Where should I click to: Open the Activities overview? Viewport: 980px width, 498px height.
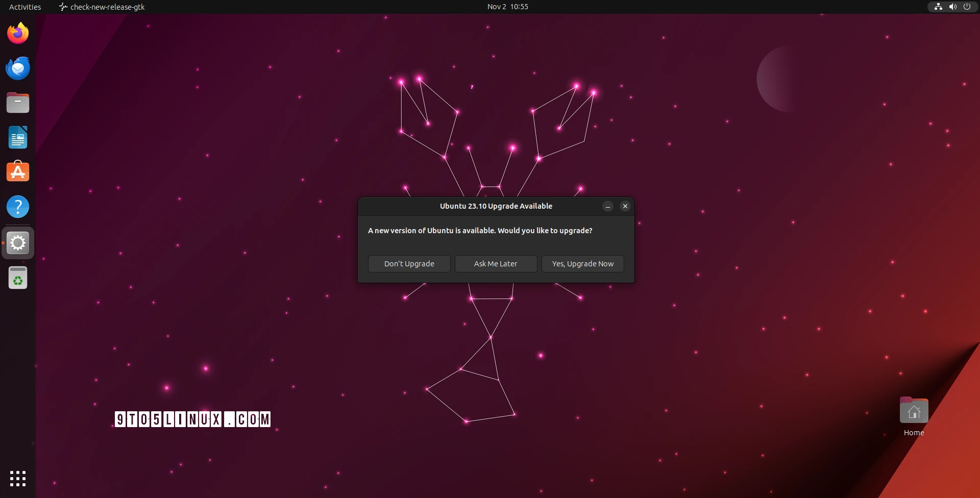24,7
